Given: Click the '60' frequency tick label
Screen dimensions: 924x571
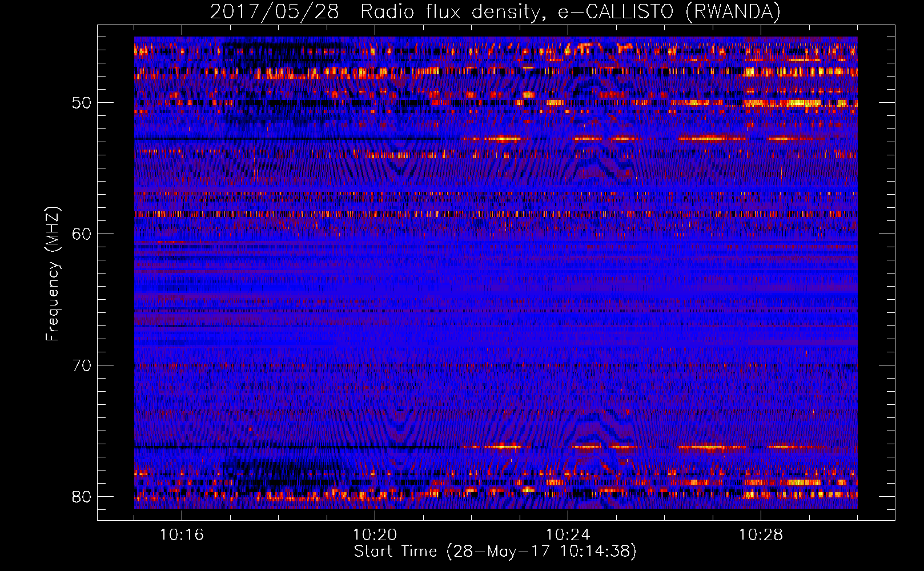Looking at the screenshot, I should [82, 234].
